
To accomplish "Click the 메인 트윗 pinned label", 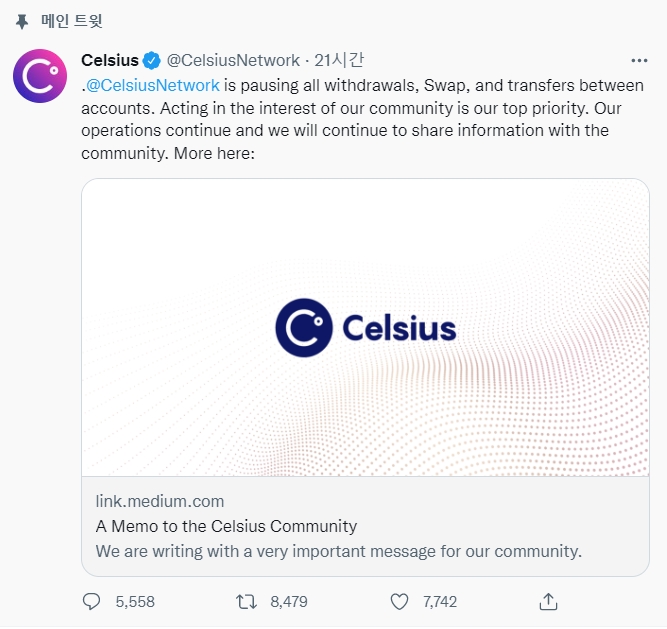I will coord(72,20).
